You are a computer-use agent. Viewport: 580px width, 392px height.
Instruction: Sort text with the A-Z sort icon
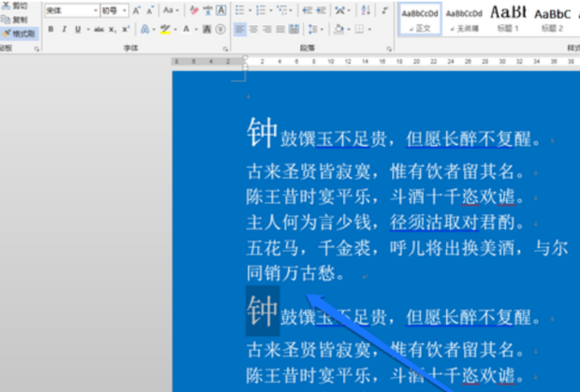coord(366,10)
